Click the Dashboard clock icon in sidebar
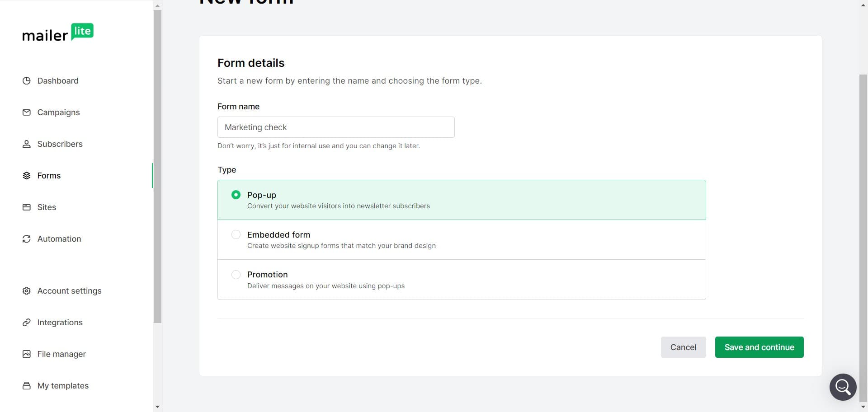 pyautogui.click(x=27, y=81)
